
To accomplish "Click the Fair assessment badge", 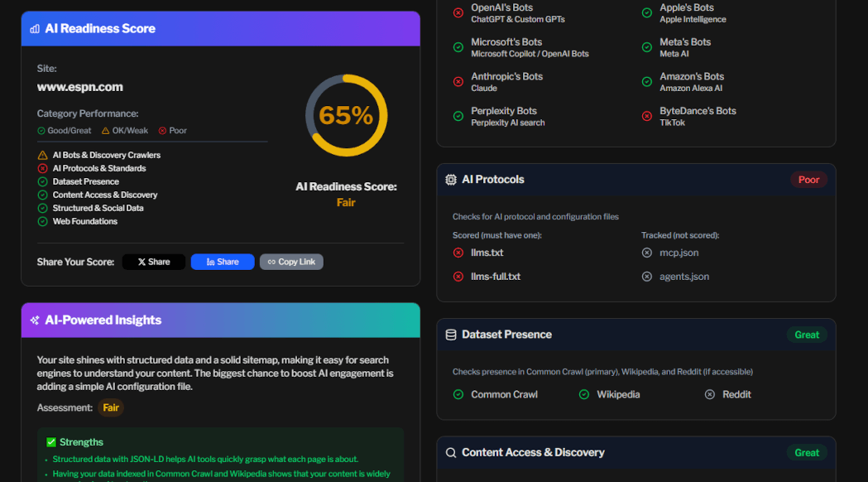I will (x=111, y=407).
